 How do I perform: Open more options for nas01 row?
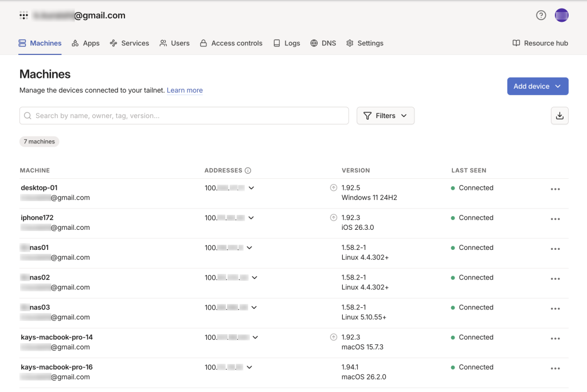[554, 249]
